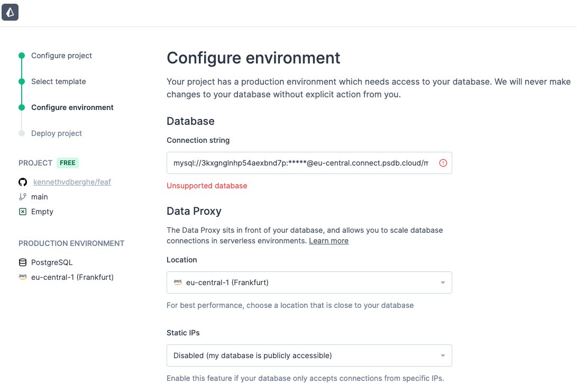Click the Connection string input field
Screen dimensions: 577x392
point(300,163)
